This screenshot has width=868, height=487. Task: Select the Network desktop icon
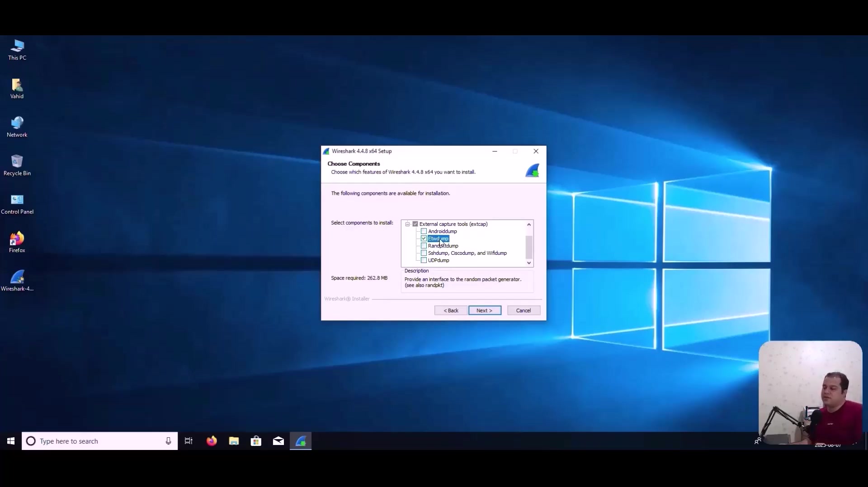click(17, 127)
